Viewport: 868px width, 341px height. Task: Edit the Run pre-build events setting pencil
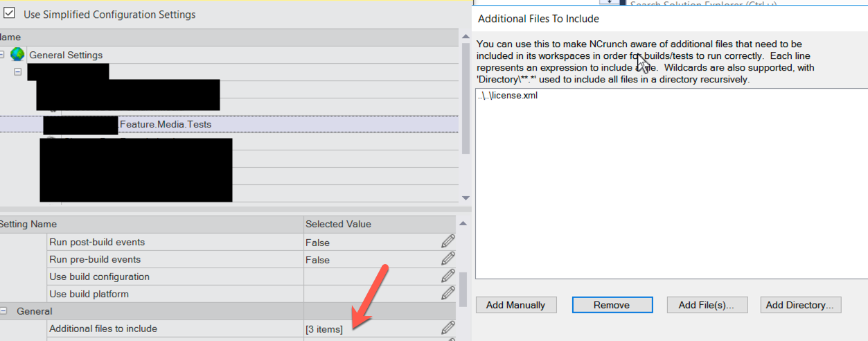pyautogui.click(x=448, y=259)
